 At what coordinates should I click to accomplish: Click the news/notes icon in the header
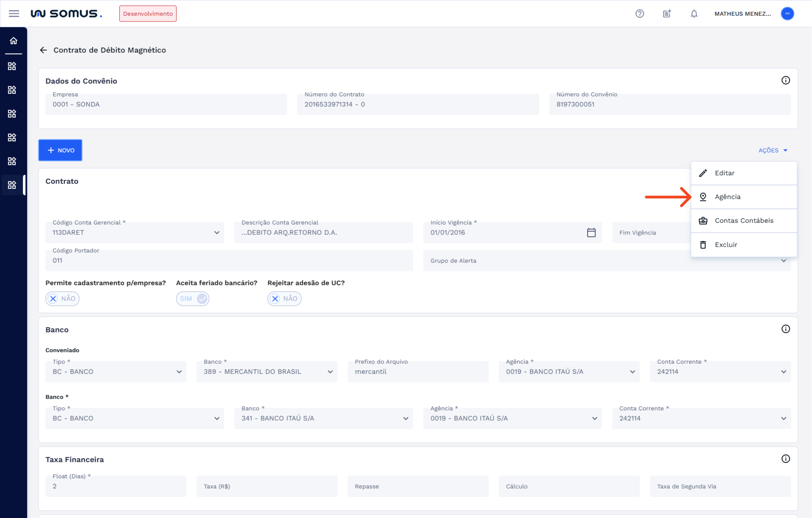point(667,14)
